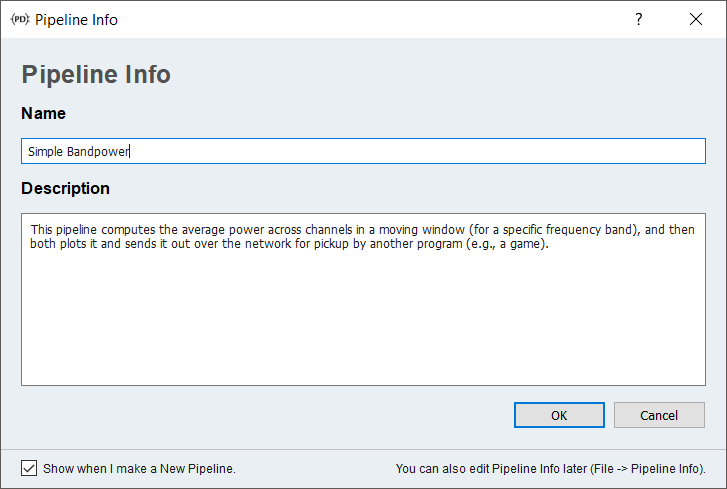Click the 'Show when I make a New Pipeline' label

pos(139,468)
